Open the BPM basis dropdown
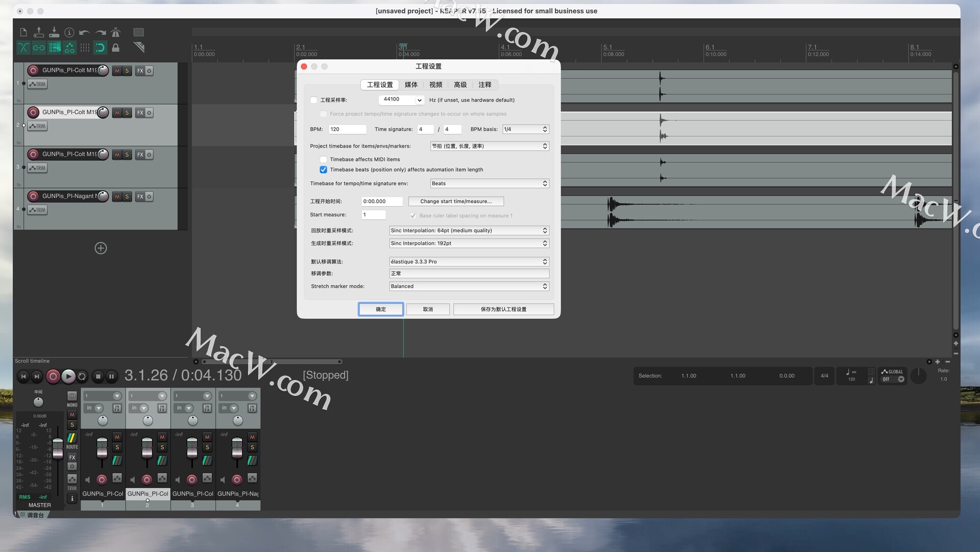 tap(526, 130)
